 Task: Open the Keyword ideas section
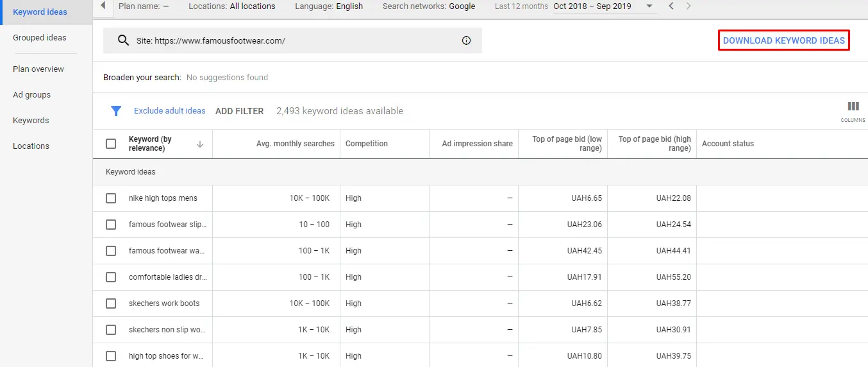pos(40,12)
